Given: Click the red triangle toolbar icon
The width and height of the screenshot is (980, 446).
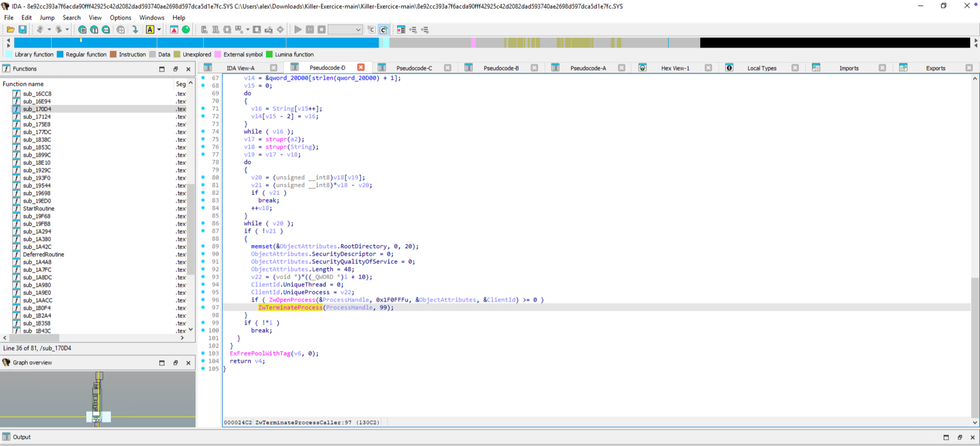Looking at the screenshot, I should tap(174, 30).
